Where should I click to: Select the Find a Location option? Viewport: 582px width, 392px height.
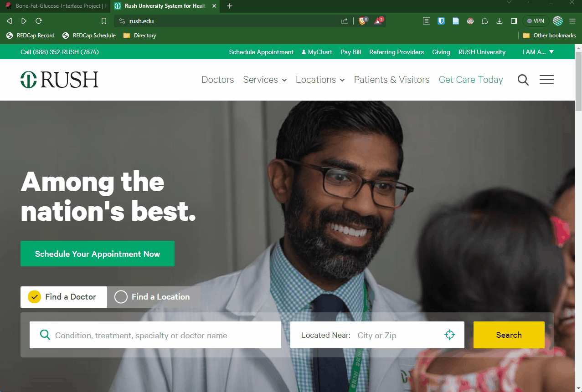pos(153,297)
